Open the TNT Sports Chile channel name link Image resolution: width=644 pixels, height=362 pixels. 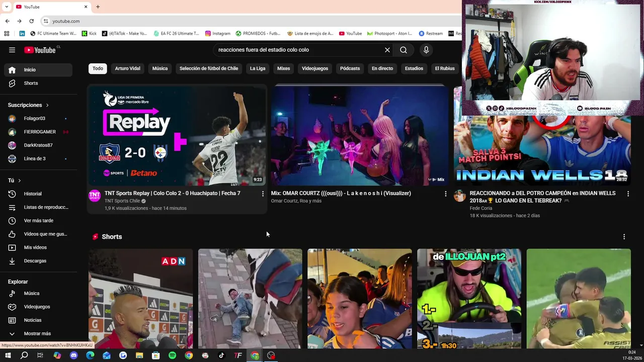pyautogui.click(x=122, y=201)
